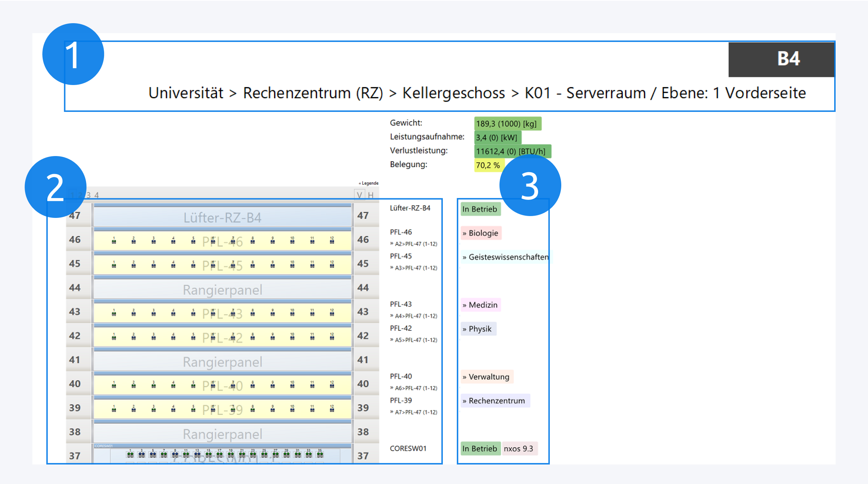Select port 4 on PFL-43 panel

click(173, 313)
